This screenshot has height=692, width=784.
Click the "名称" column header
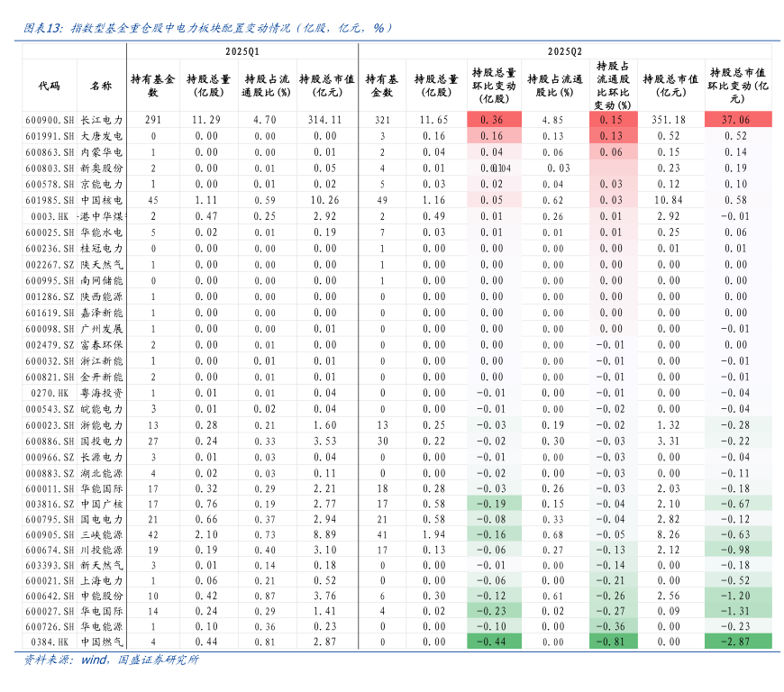[x=101, y=86]
